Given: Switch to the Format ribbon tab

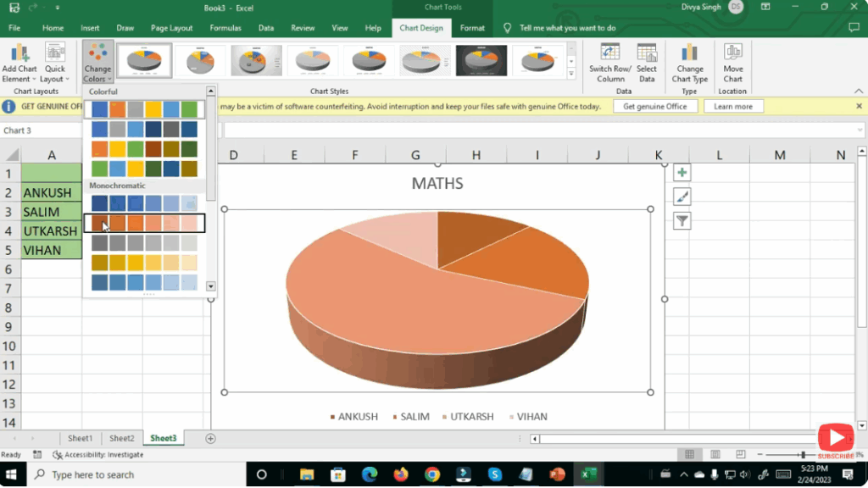Looking at the screenshot, I should (x=472, y=28).
